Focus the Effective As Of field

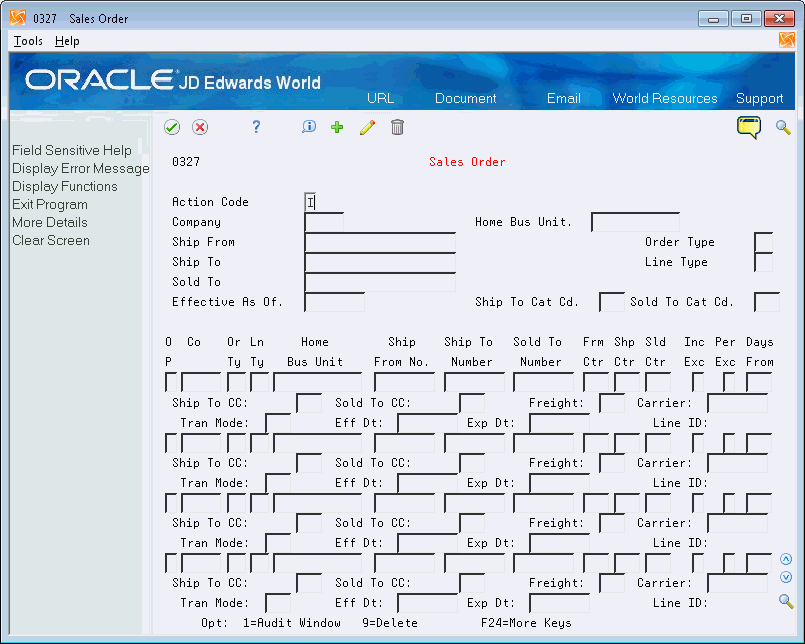[334, 302]
